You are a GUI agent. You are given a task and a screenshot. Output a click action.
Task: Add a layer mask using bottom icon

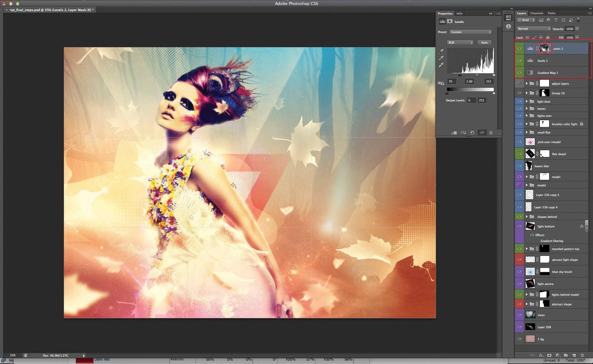tap(549, 355)
